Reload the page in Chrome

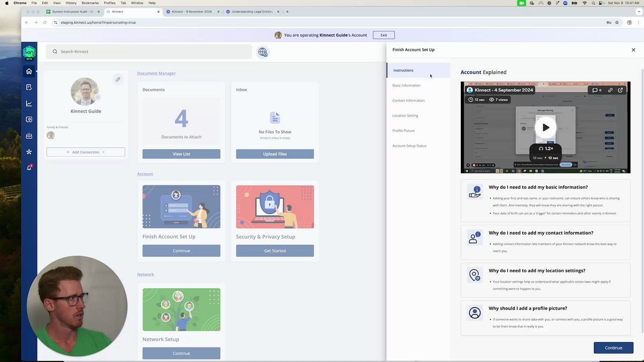45,23
